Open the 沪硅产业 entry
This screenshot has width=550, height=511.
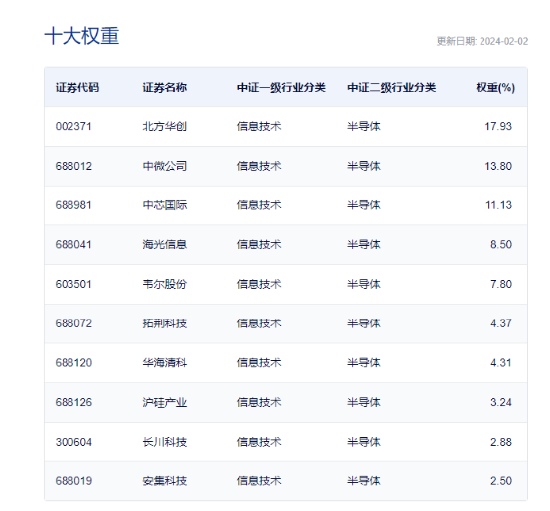point(165,402)
